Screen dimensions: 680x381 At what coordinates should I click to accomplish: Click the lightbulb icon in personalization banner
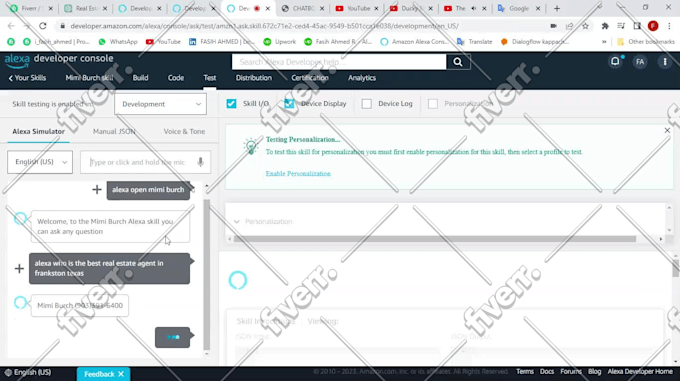pyautogui.click(x=251, y=147)
